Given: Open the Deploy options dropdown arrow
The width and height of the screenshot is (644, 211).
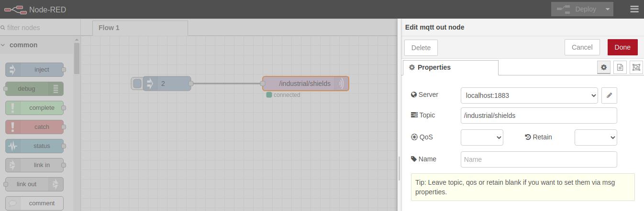Looking at the screenshot, I should click(x=608, y=9).
